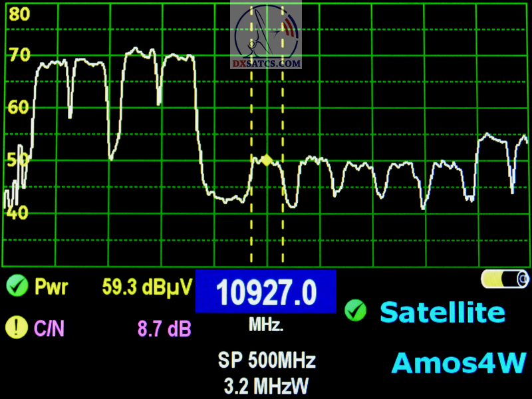Screen dimensions: 532x399
Task: Click the 59.3 dBµV power reading
Action: point(147,287)
